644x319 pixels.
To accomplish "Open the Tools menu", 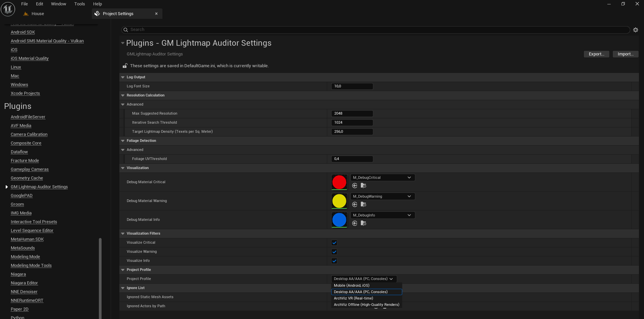I will click(x=79, y=4).
